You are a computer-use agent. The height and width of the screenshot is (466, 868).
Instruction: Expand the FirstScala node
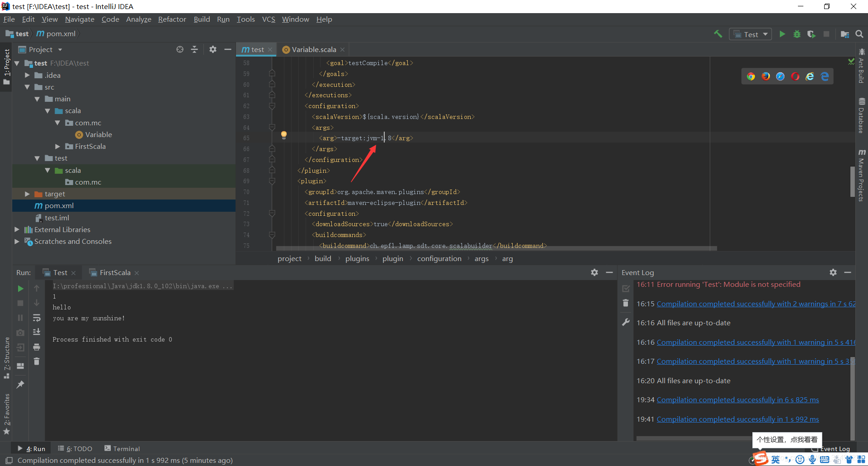[57, 146]
